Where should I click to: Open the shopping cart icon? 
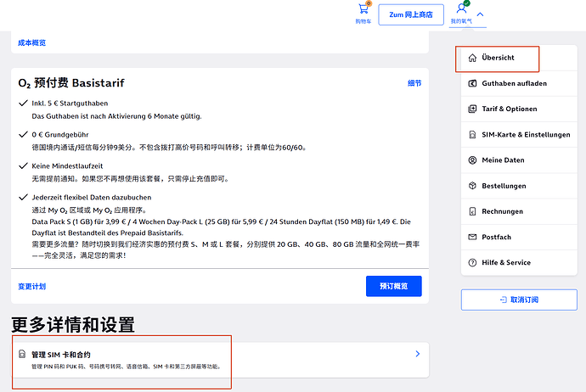pos(363,9)
